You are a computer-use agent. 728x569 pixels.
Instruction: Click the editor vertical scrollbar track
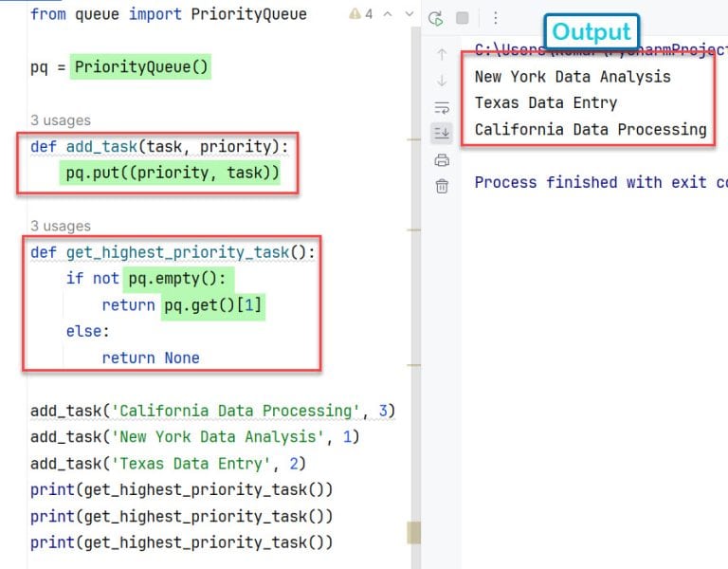(x=415, y=297)
